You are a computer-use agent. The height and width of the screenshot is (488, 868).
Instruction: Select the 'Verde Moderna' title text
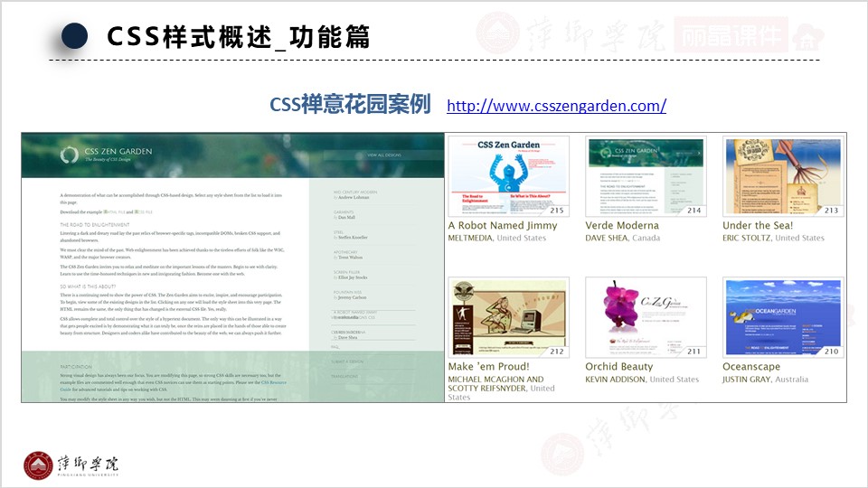point(622,226)
